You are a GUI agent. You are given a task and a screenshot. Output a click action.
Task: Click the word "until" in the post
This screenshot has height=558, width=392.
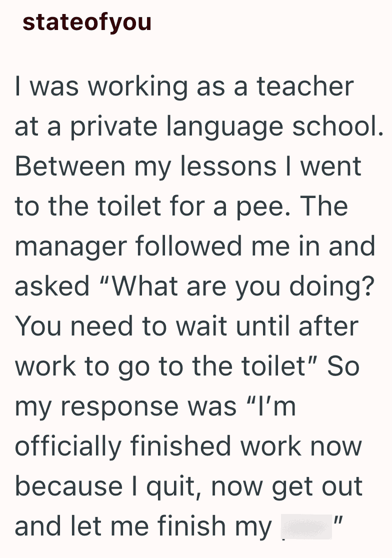[x=262, y=326]
